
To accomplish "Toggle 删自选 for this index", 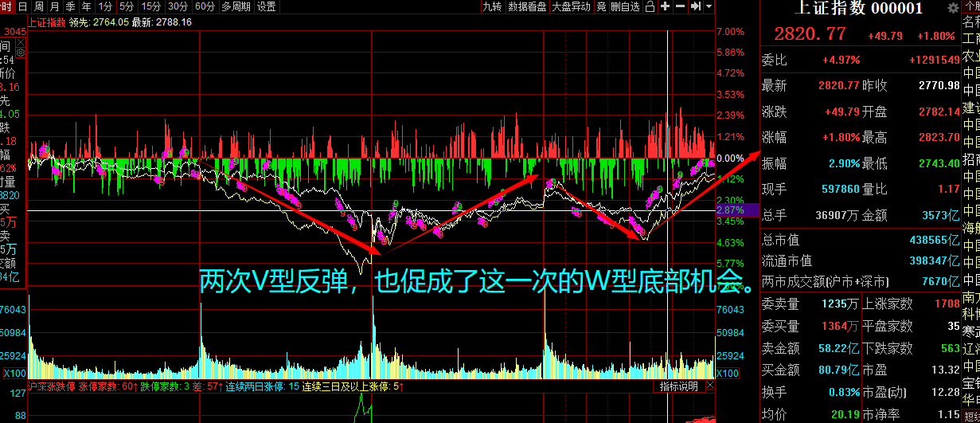I will click(x=625, y=6).
